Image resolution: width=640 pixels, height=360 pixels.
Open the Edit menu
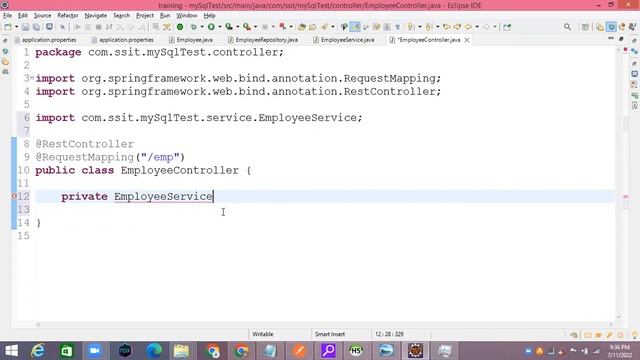[22, 16]
